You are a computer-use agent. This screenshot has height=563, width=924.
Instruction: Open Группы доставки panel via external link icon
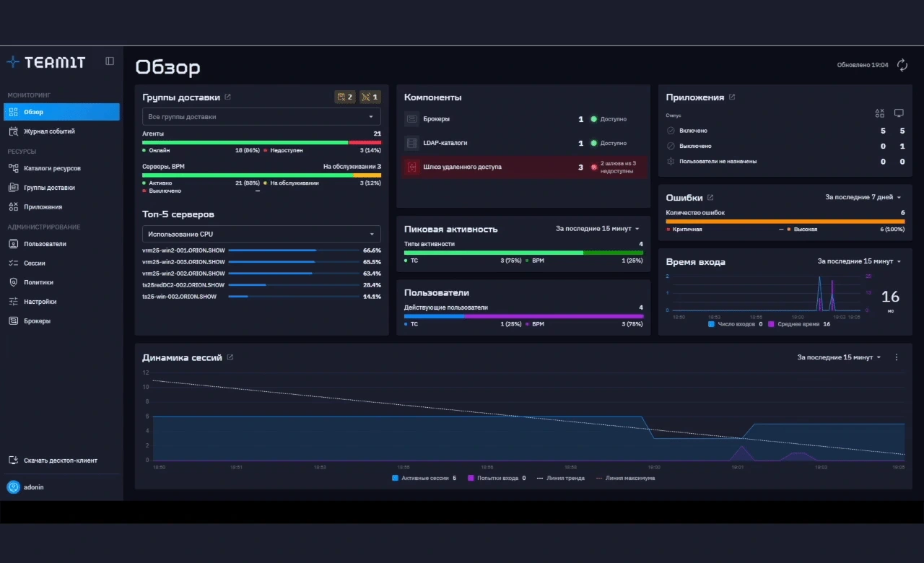pyautogui.click(x=227, y=97)
